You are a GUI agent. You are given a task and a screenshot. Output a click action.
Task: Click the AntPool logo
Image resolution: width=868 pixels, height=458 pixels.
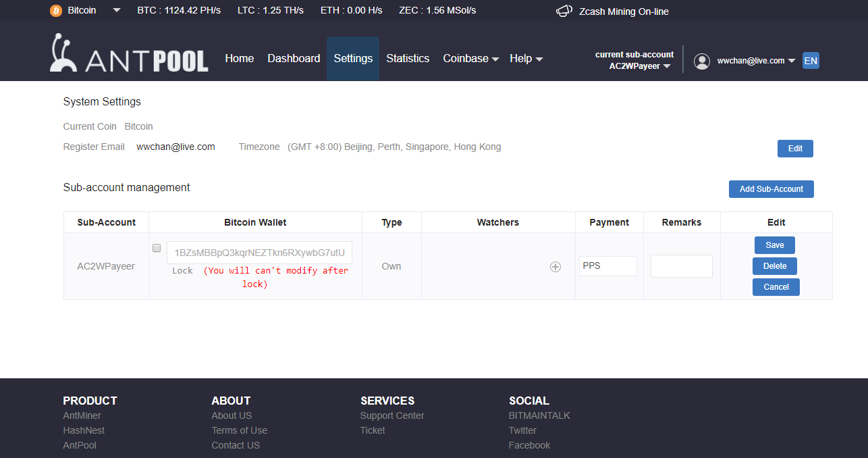click(x=129, y=53)
